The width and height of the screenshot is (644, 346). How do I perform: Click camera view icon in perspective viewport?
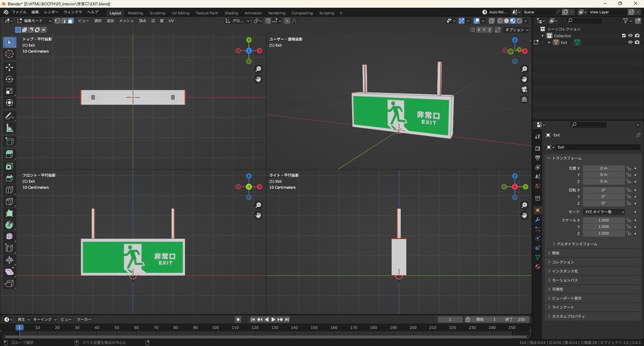point(525,89)
